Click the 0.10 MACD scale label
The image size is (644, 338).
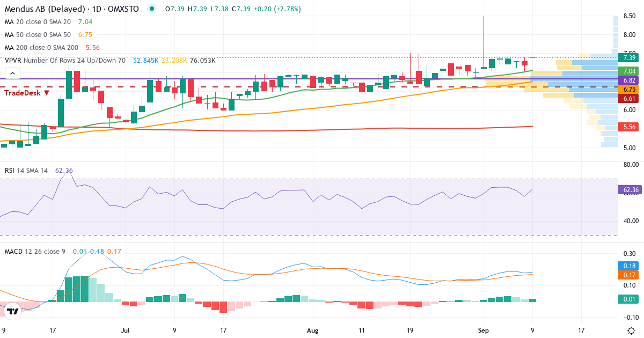tap(630, 285)
